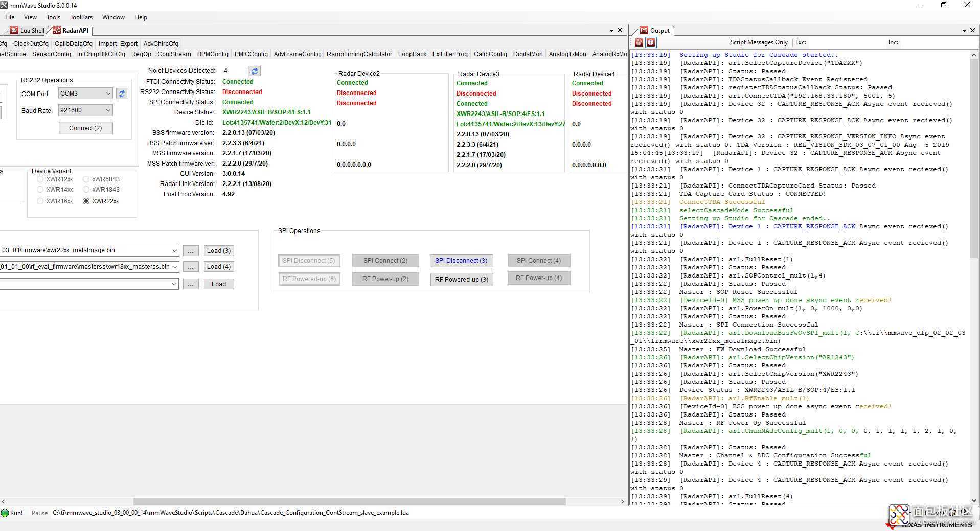Close the Output panel with the X

coord(973,30)
